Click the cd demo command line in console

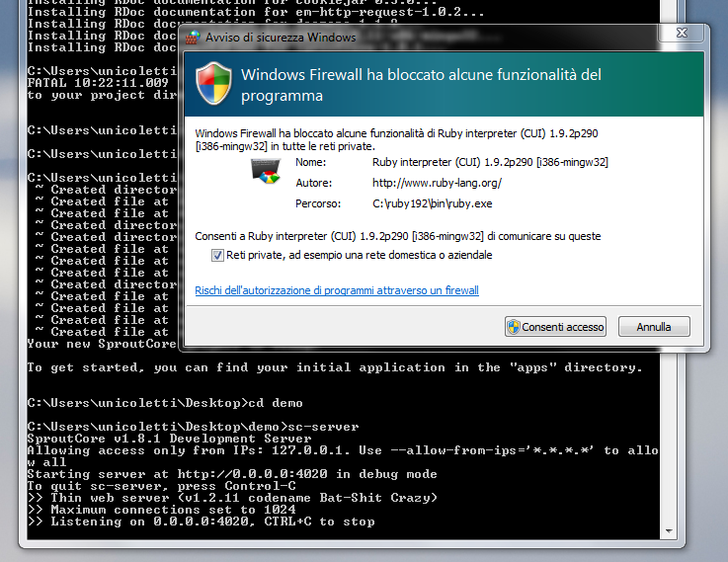tap(165, 403)
